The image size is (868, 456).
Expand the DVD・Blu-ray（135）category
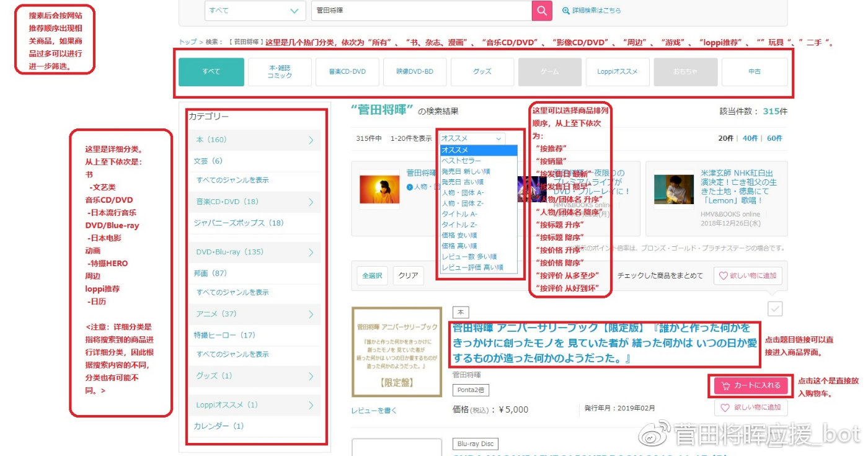pyautogui.click(x=255, y=252)
